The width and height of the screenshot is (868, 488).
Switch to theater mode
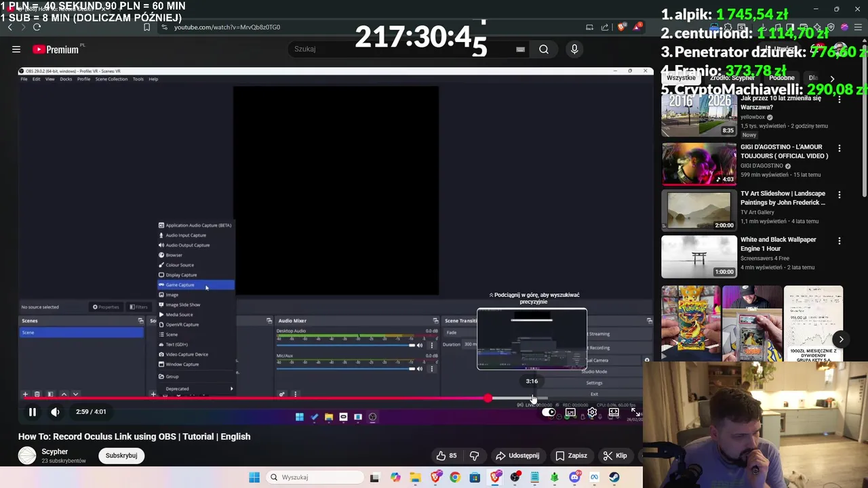tap(614, 412)
